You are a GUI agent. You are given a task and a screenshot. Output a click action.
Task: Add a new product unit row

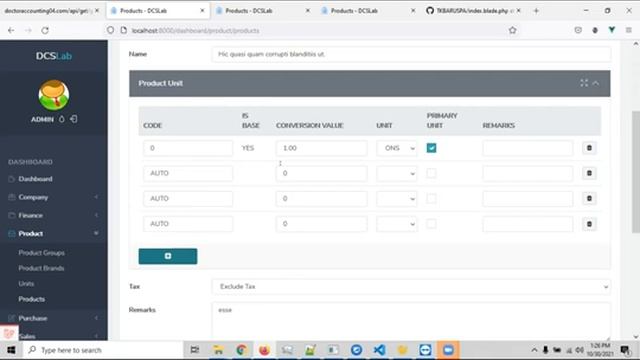coord(168,256)
